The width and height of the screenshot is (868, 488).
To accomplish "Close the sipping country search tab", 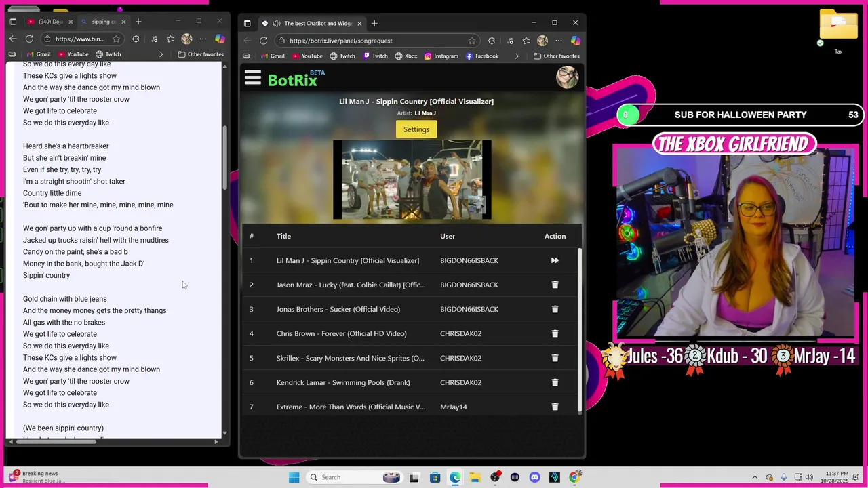I will [x=123, y=22].
